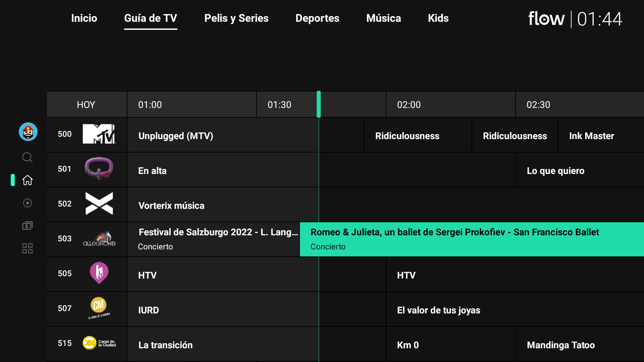644x362 pixels.
Task: Open the Deportes section
Action: [x=317, y=18]
